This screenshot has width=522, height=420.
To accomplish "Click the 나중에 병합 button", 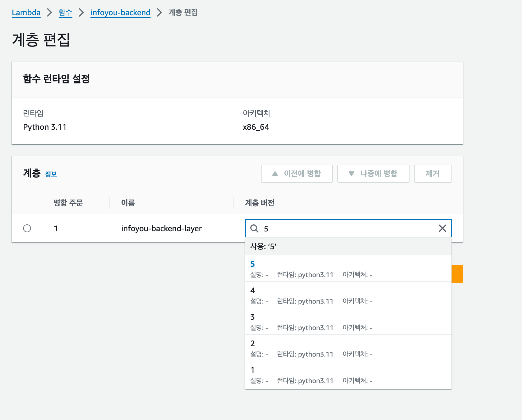I will pos(373,174).
